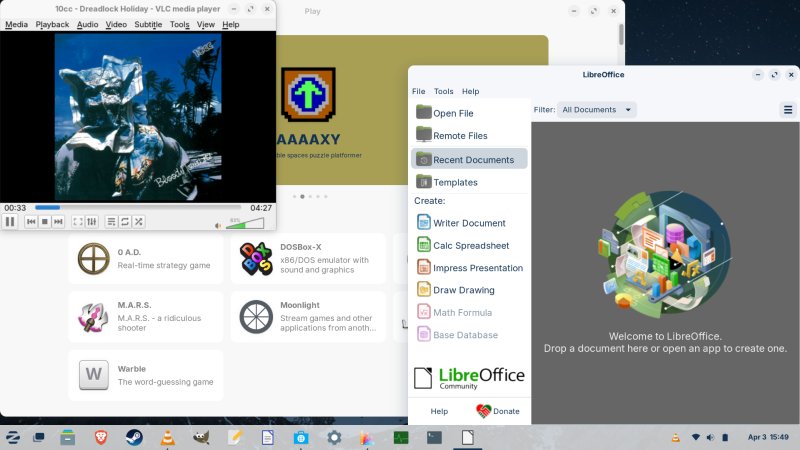Open Software store icon in taskbar
The image size is (800, 450).
(x=301, y=437)
